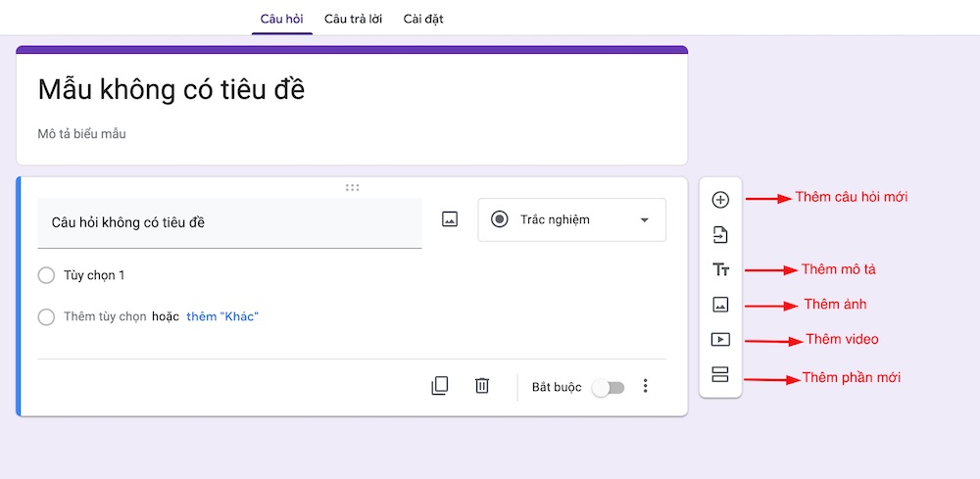Insert an image into the question
The width and height of the screenshot is (980, 479).
tap(450, 219)
